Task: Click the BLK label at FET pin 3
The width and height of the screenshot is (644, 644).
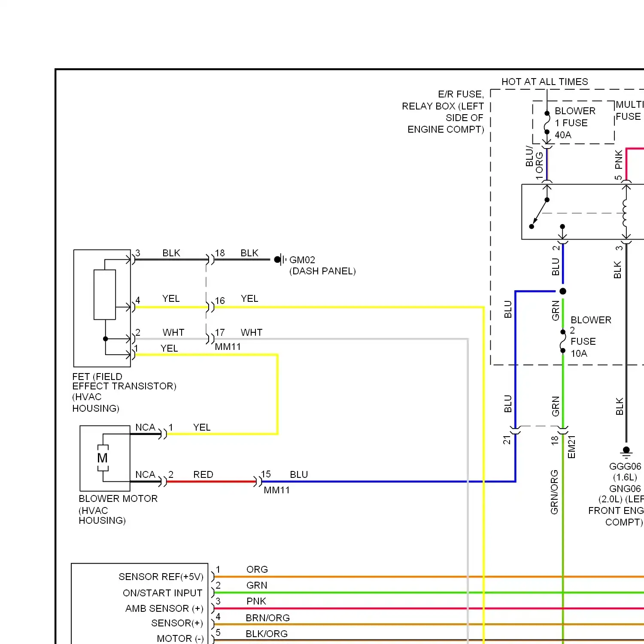Action: coord(171,253)
